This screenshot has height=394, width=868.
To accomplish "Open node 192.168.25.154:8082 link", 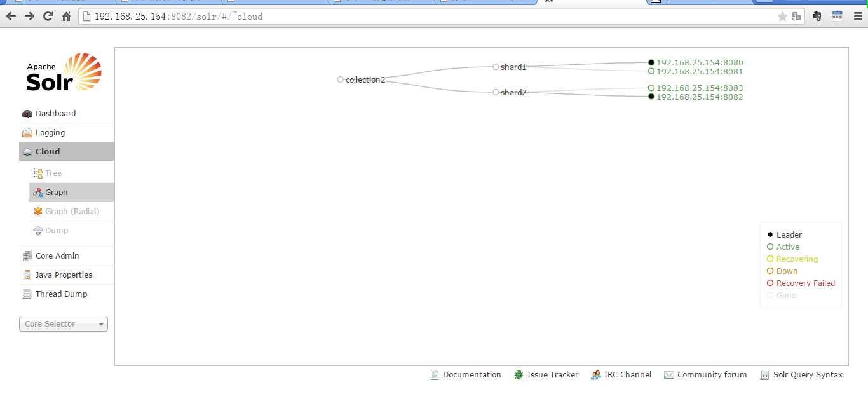I will click(700, 97).
